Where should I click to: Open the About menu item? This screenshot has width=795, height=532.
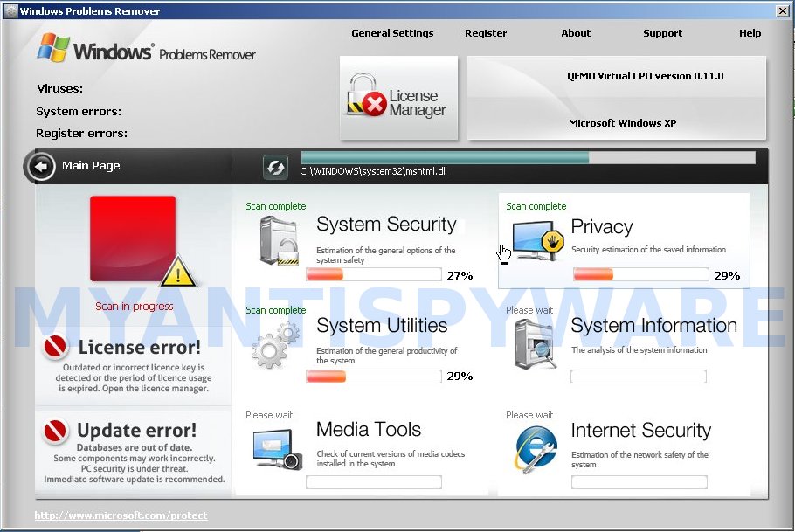[x=576, y=33]
